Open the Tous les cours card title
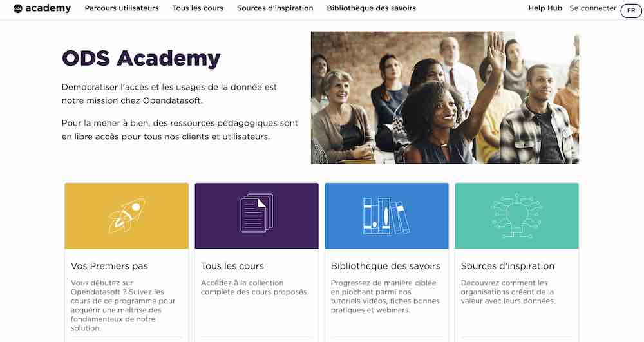 click(x=232, y=266)
